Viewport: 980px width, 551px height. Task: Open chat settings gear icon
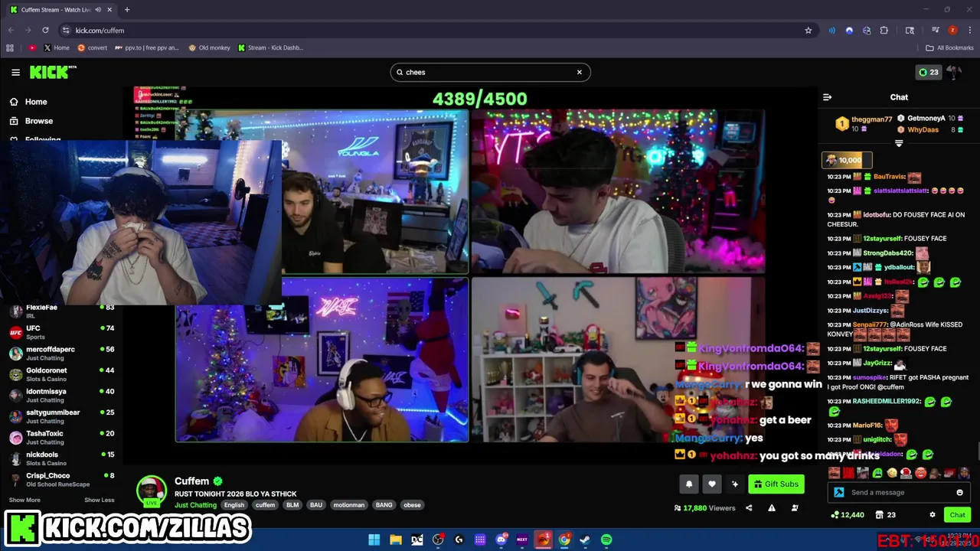coord(932,515)
